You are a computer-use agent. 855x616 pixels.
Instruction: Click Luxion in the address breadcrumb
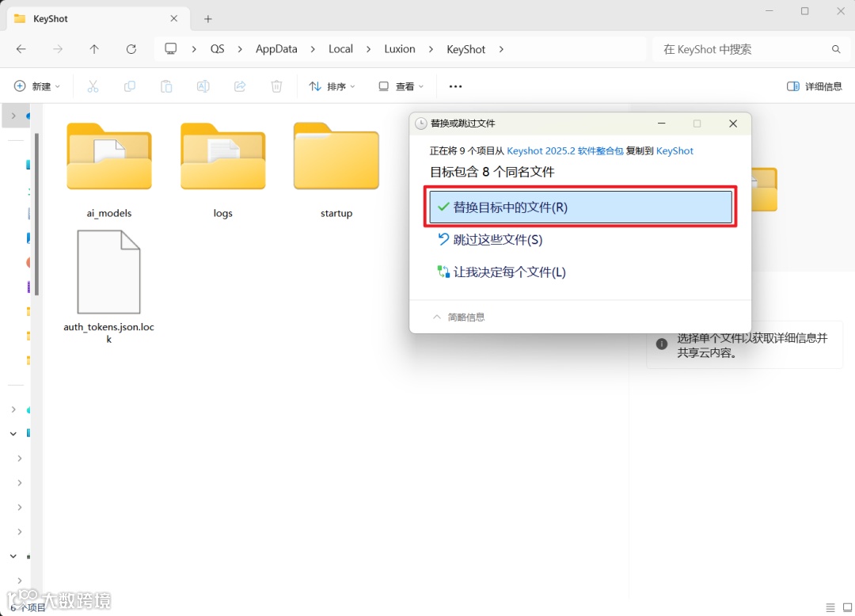coord(400,49)
